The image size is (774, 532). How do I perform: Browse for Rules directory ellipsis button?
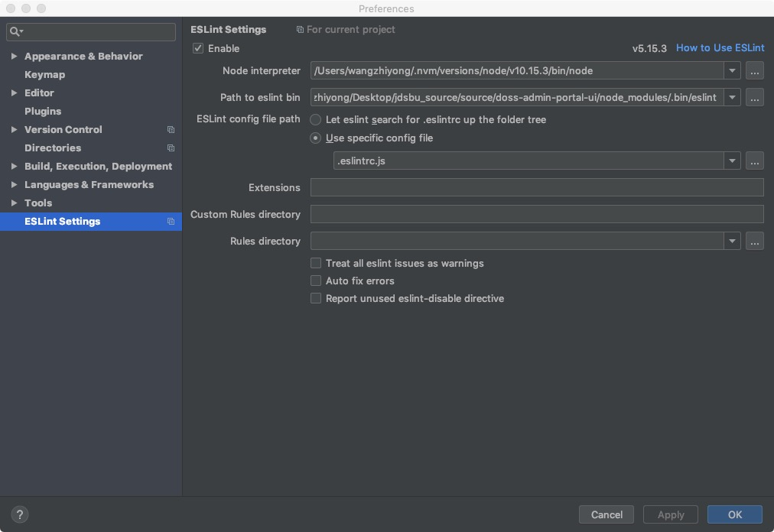pos(755,241)
